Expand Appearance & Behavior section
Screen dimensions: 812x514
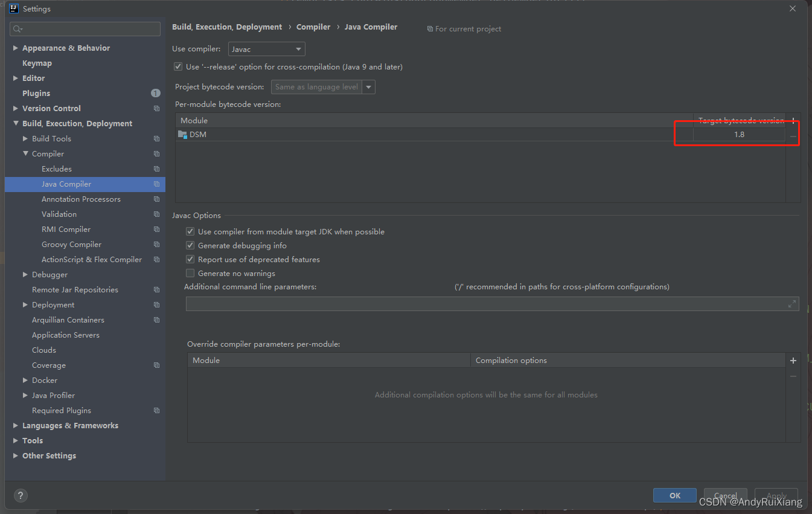(x=16, y=48)
